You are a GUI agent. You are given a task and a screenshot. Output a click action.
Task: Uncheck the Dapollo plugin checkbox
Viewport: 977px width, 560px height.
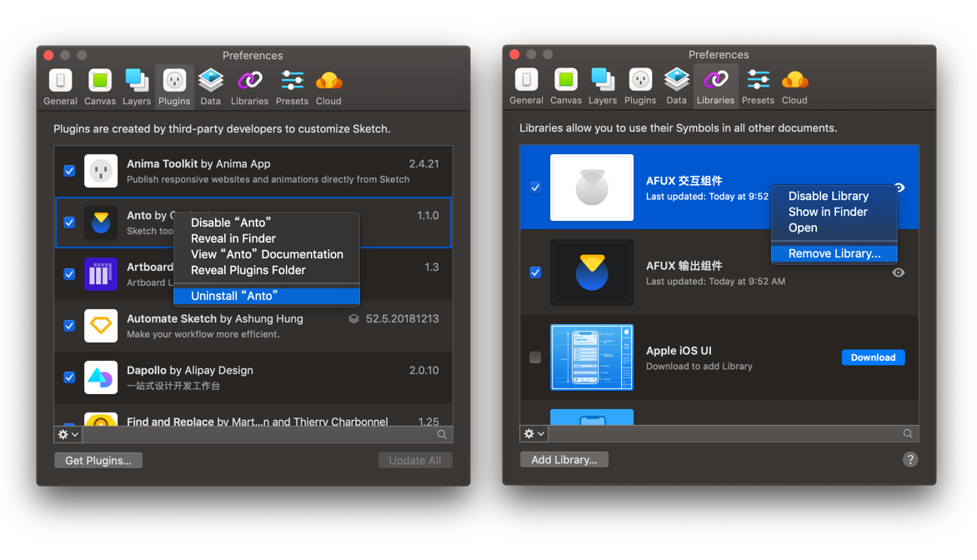click(x=69, y=377)
